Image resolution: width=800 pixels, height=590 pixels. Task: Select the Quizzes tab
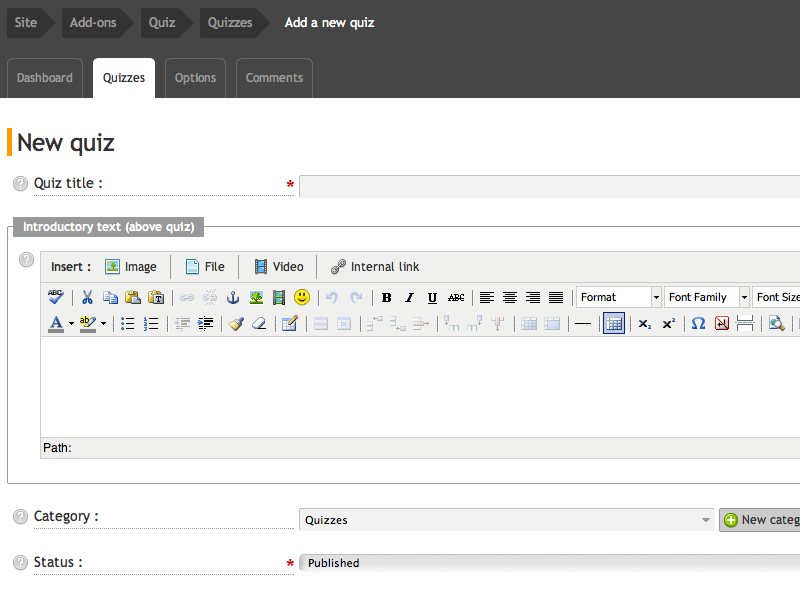pos(124,78)
